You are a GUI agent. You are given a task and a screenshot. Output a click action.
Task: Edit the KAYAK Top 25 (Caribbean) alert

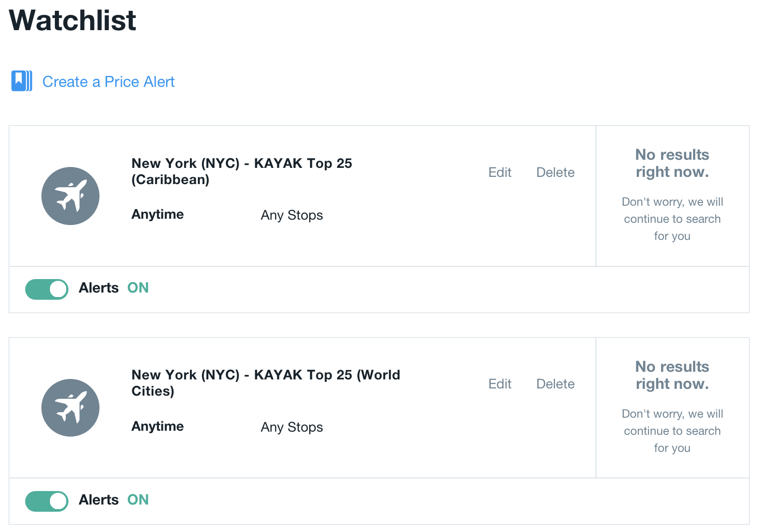[500, 172]
